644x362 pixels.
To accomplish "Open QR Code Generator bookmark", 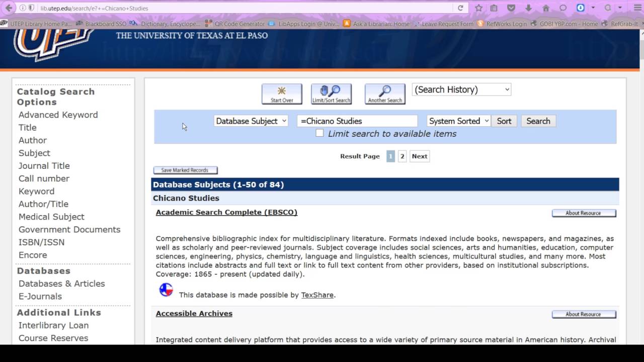I will [x=235, y=24].
